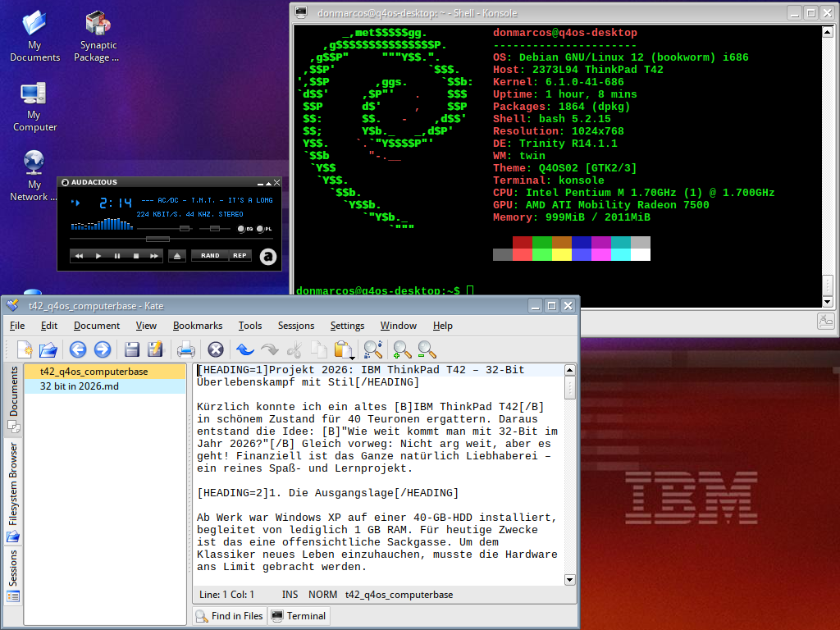Open the Terminal panel button

pos(299,616)
